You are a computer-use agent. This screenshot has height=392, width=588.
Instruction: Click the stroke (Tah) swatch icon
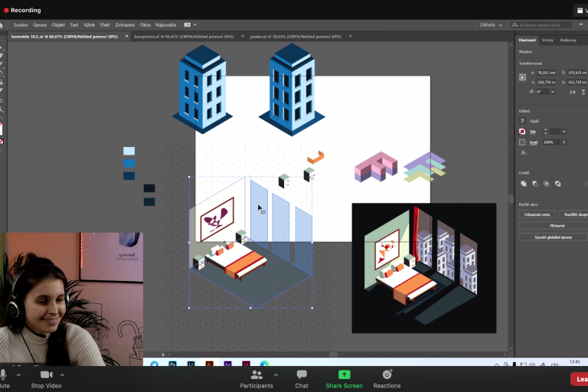coord(523,132)
